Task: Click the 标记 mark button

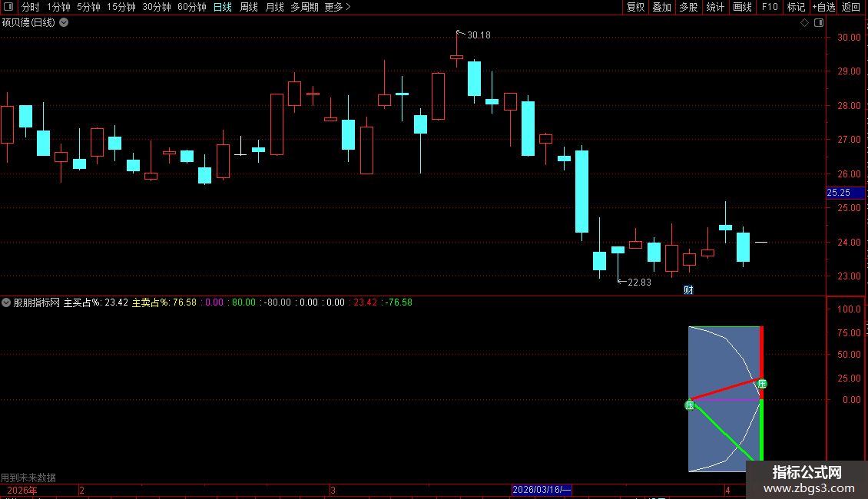Action: click(796, 7)
